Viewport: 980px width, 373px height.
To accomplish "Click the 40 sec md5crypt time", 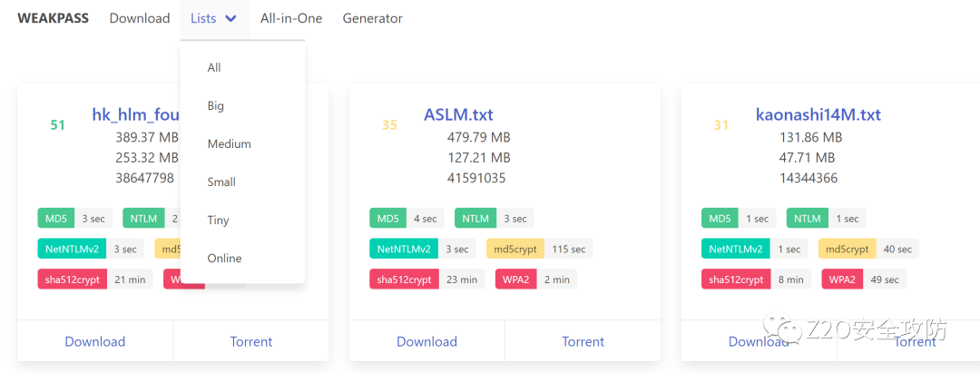I will point(898,249).
